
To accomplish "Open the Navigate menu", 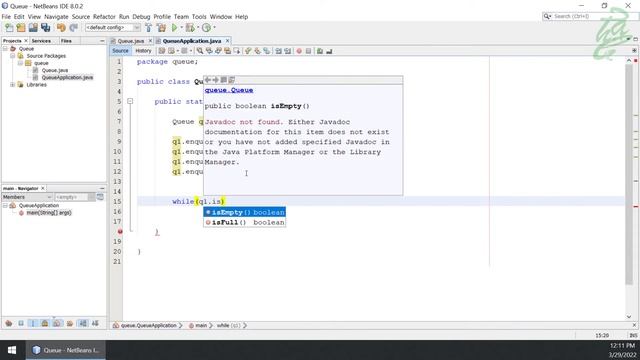I will (56, 17).
